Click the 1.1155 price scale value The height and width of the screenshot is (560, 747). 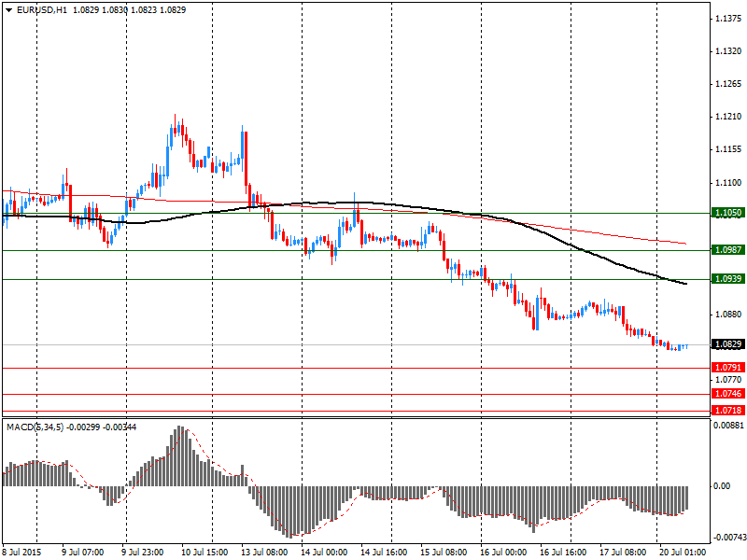[x=728, y=150]
